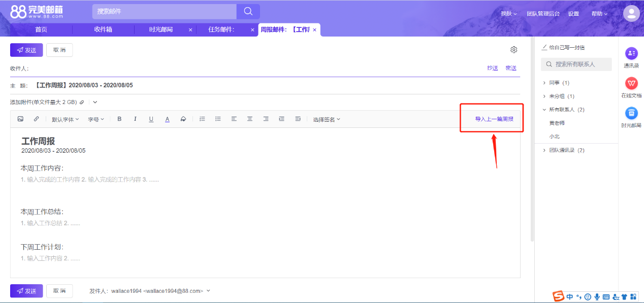Click the ordered list icon

coord(202,119)
